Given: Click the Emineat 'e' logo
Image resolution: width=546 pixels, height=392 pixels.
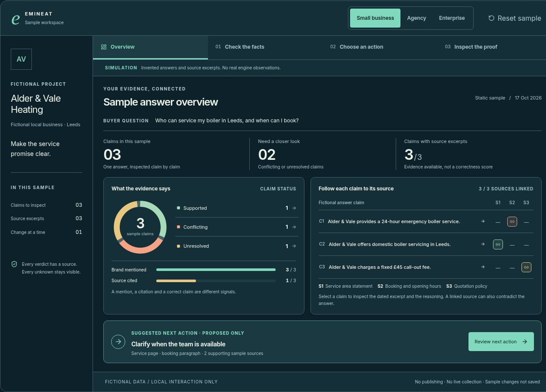Looking at the screenshot, I should [16, 19].
